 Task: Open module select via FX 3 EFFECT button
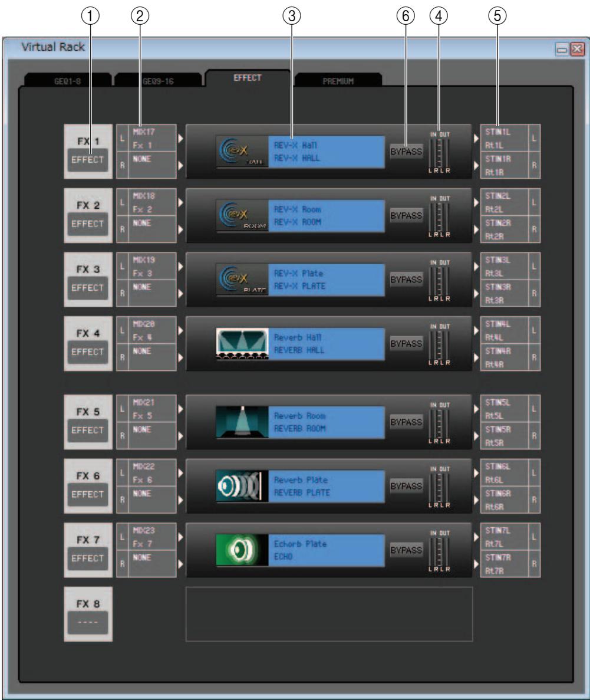87,288
